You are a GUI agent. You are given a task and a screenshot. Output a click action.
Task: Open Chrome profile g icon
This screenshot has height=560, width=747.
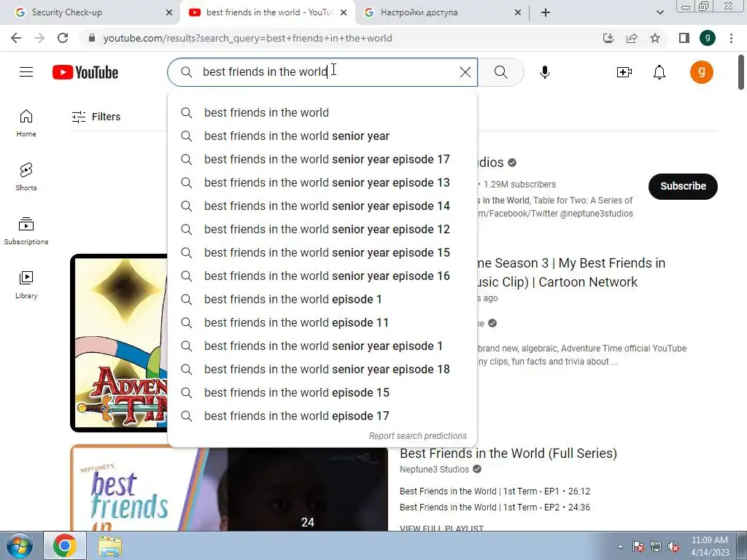pos(708,38)
